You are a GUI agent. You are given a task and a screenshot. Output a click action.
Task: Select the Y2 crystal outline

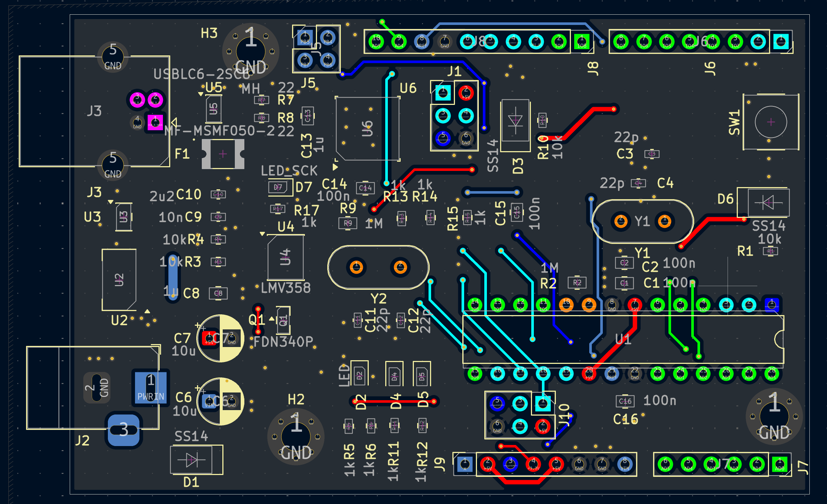[378, 267]
